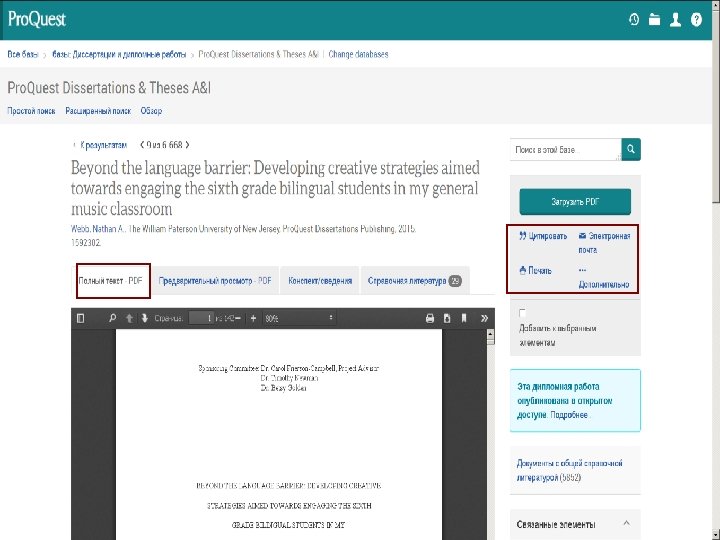Open 'Справочная литература' tab
720x540 pixels.
(415, 281)
